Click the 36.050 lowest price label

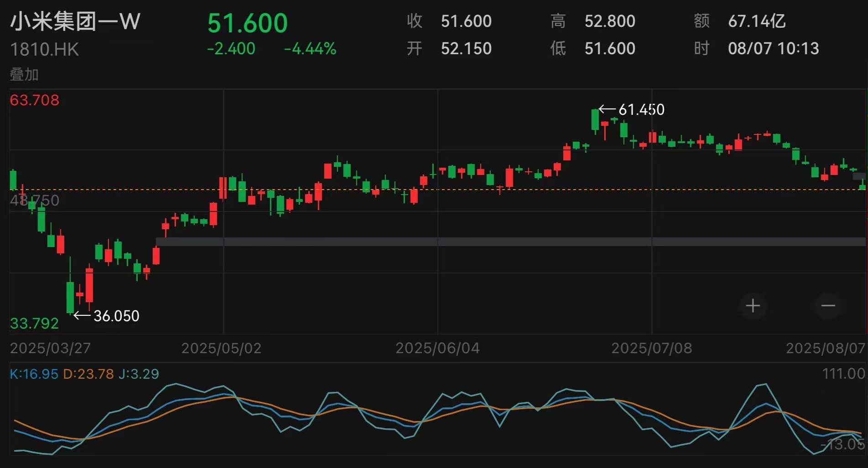click(x=116, y=316)
